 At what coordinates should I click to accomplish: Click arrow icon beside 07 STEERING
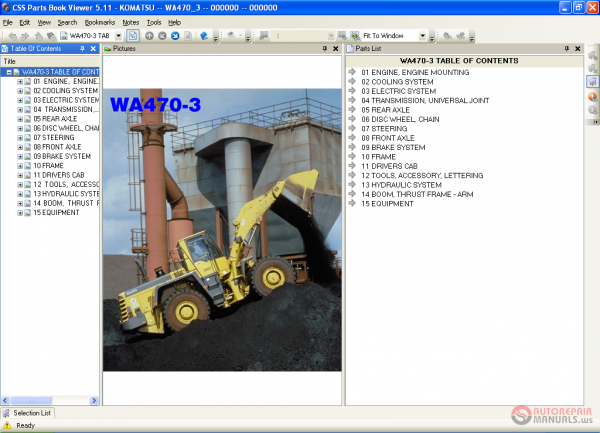pos(352,128)
